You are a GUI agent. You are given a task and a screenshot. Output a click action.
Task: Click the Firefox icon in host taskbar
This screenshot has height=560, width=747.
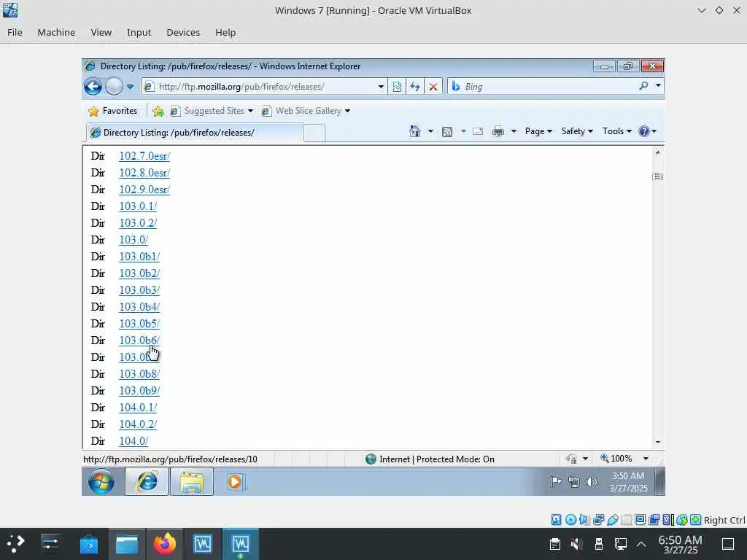pos(165,544)
